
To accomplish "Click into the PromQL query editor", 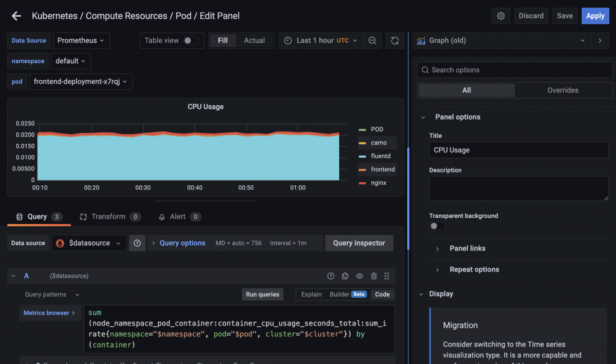I will [x=239, y=329].
